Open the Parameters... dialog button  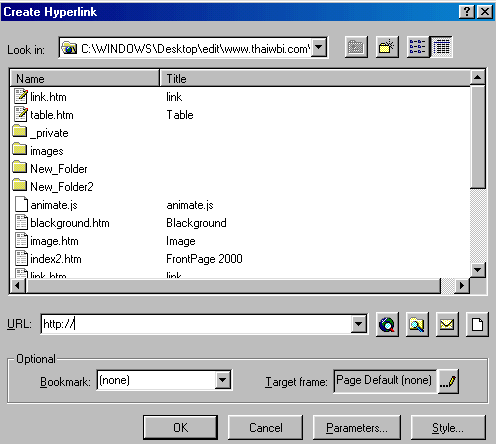(x=357, y=428)
